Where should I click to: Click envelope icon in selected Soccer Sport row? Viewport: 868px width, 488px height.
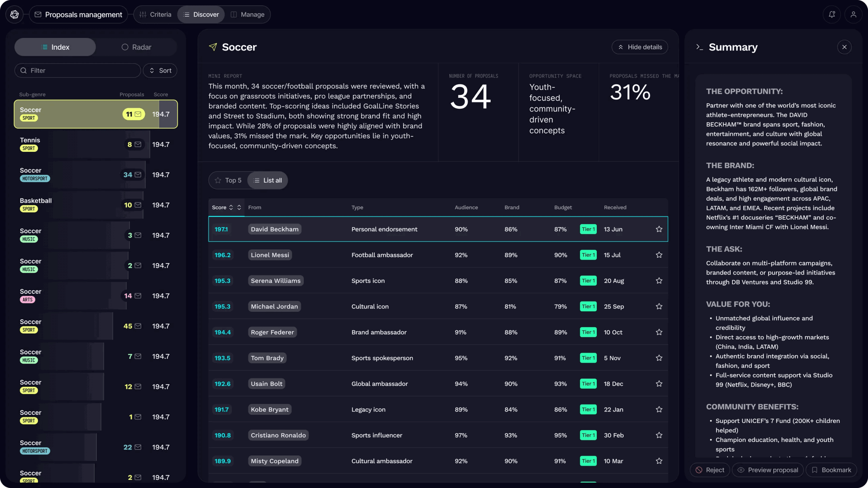point(138,115)
